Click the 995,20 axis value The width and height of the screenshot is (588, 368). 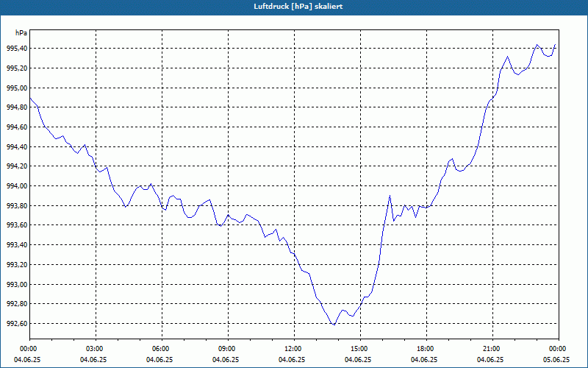(x=17, y=68)
